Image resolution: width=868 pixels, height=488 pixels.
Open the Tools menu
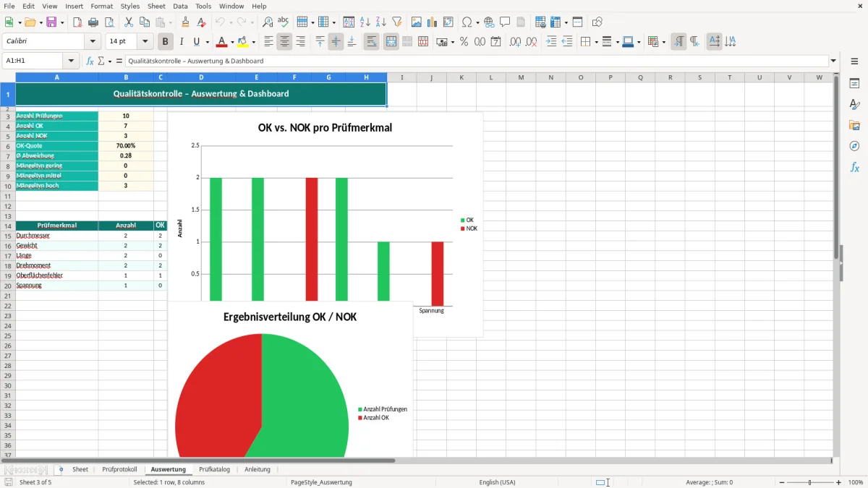(x=203, y=6)
